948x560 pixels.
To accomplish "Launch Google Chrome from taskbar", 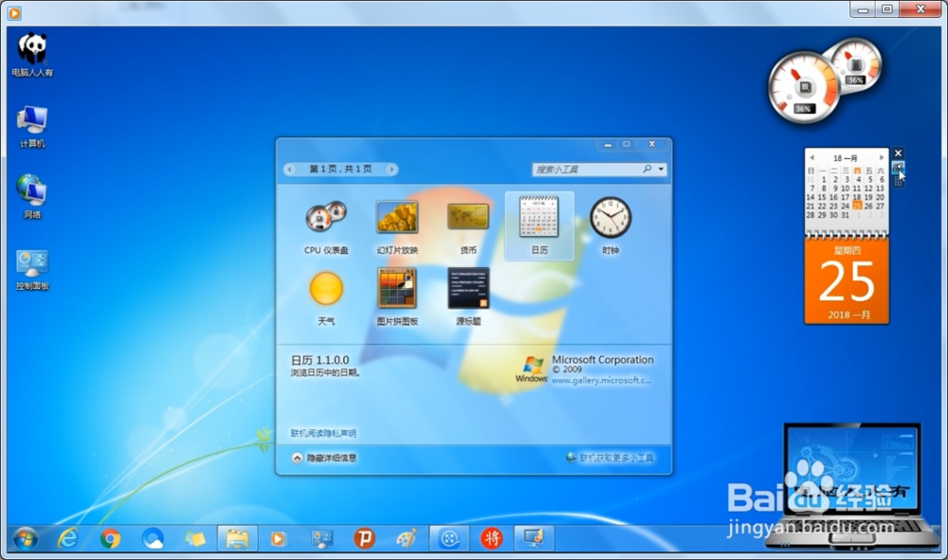I will pos(110,537).
